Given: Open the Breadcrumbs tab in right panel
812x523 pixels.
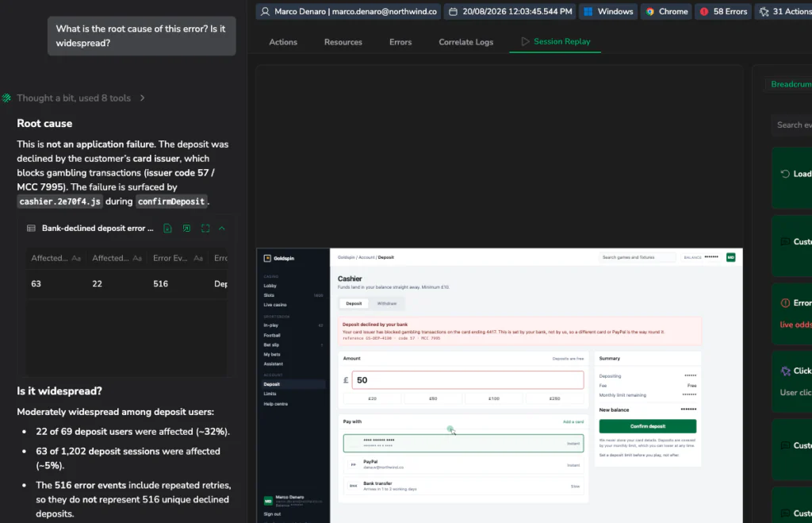Looking at the screenshot, I should coord(790,84).
